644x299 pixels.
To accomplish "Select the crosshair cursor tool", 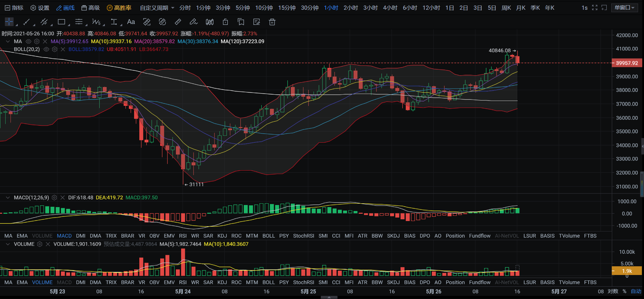I will 9,22.
